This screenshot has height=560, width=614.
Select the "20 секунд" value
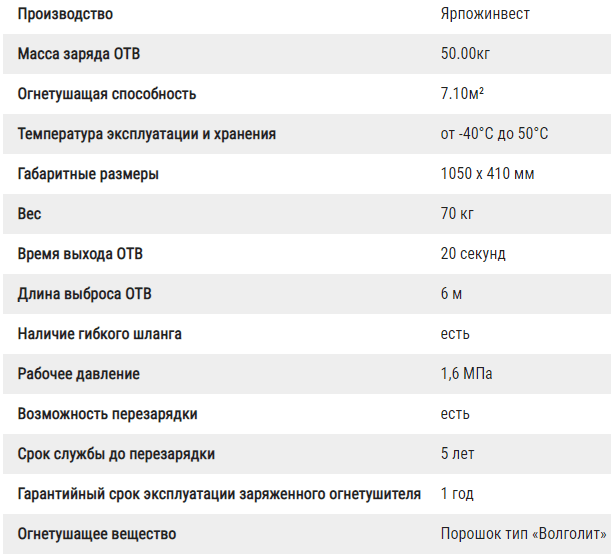pos(473,254)
